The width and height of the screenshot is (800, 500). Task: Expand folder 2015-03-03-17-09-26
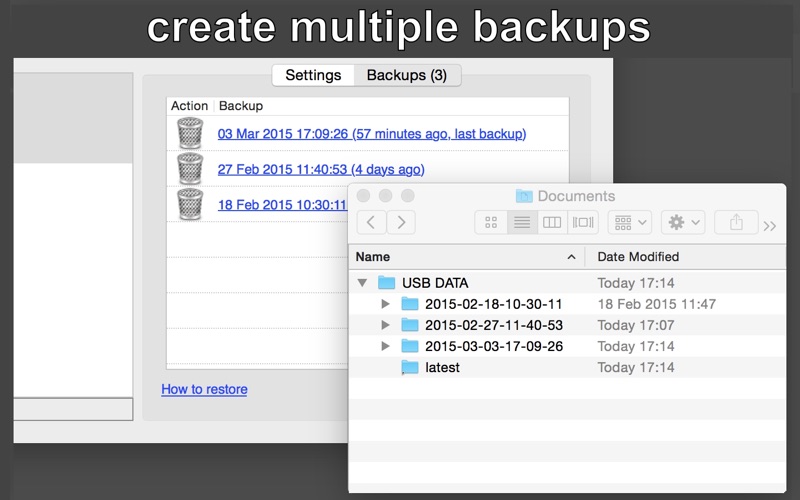coord(386,346)
